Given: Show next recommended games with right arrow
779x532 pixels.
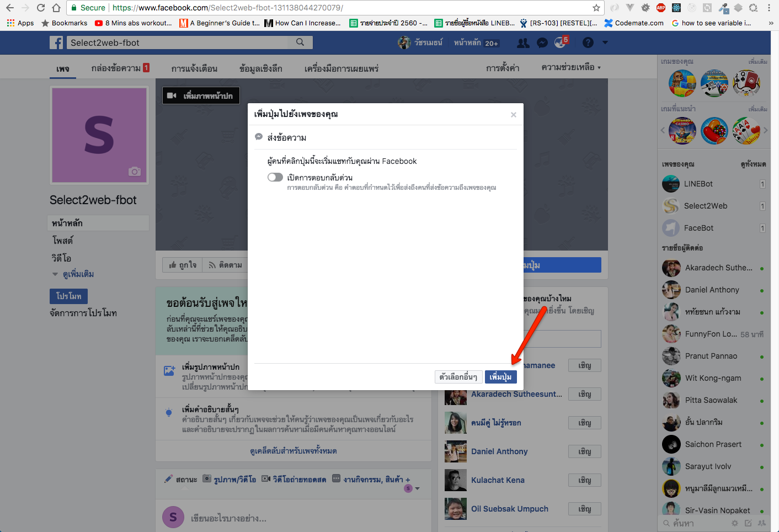Looking at the screenshot, I should click(x=766, y=130).
